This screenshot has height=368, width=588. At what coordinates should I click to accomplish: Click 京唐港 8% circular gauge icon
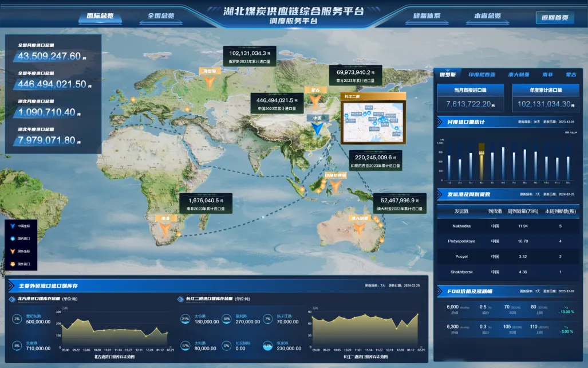point(17,346)
